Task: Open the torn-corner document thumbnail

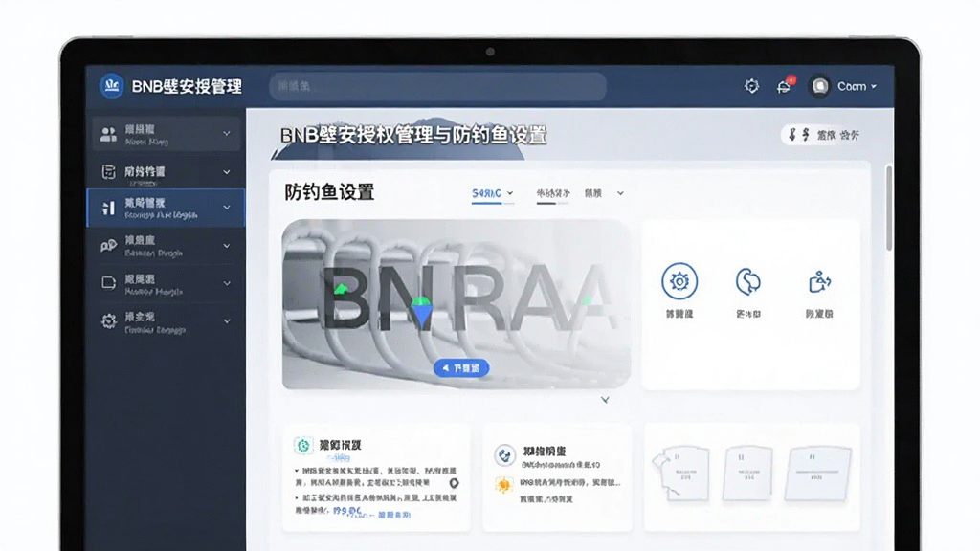Action: (681, 473)
